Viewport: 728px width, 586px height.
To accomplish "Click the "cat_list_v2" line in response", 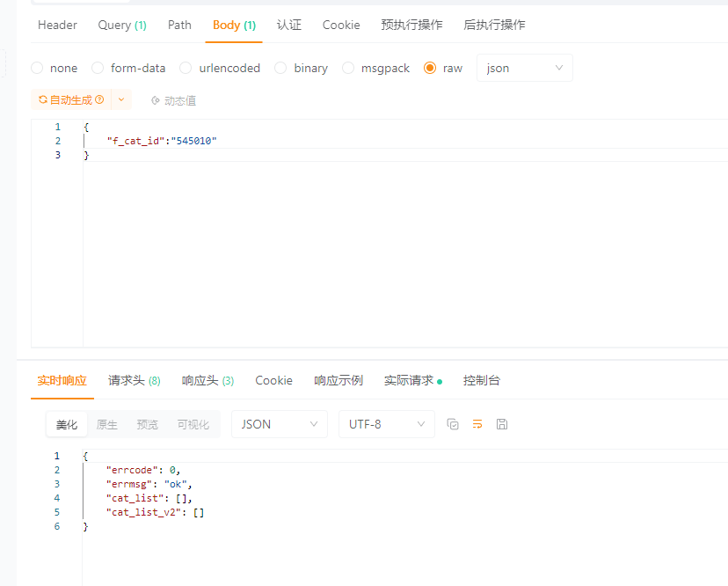I will point(155,512).
